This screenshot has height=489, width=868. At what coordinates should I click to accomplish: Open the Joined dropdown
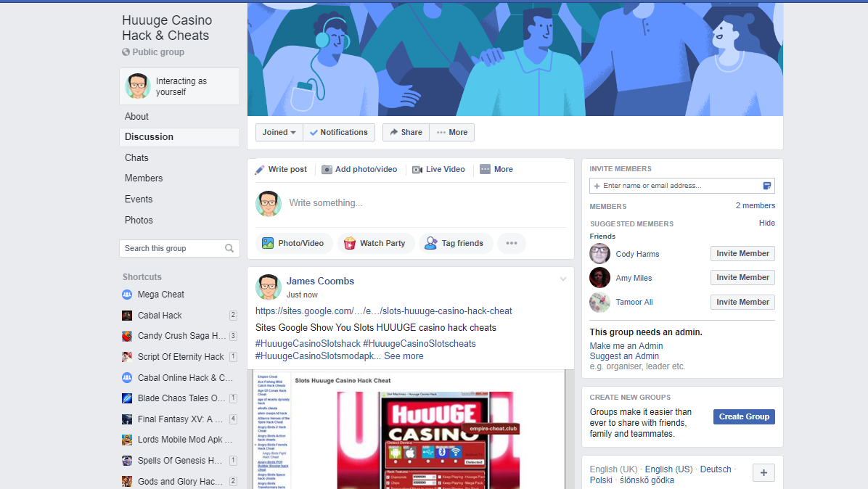point(279,132)
